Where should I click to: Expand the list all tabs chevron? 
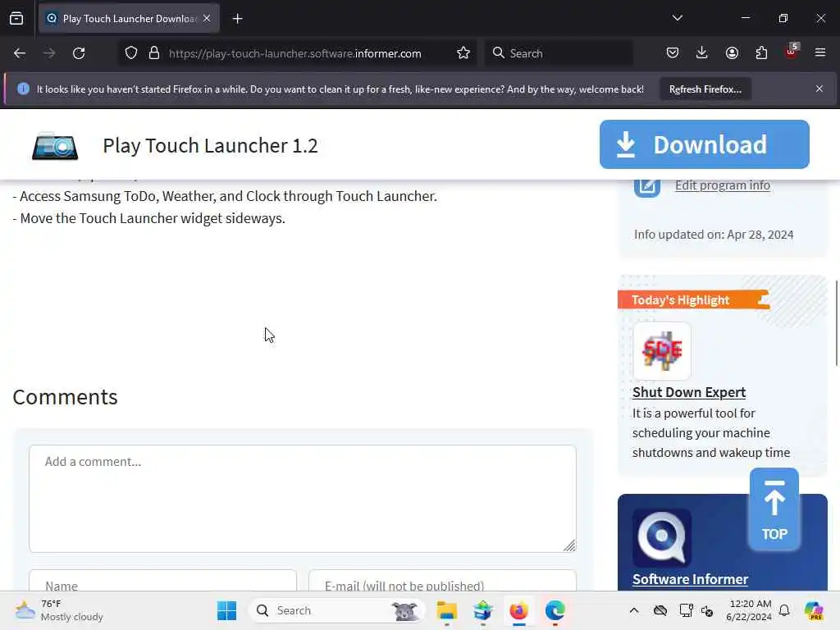coord(677,18)
